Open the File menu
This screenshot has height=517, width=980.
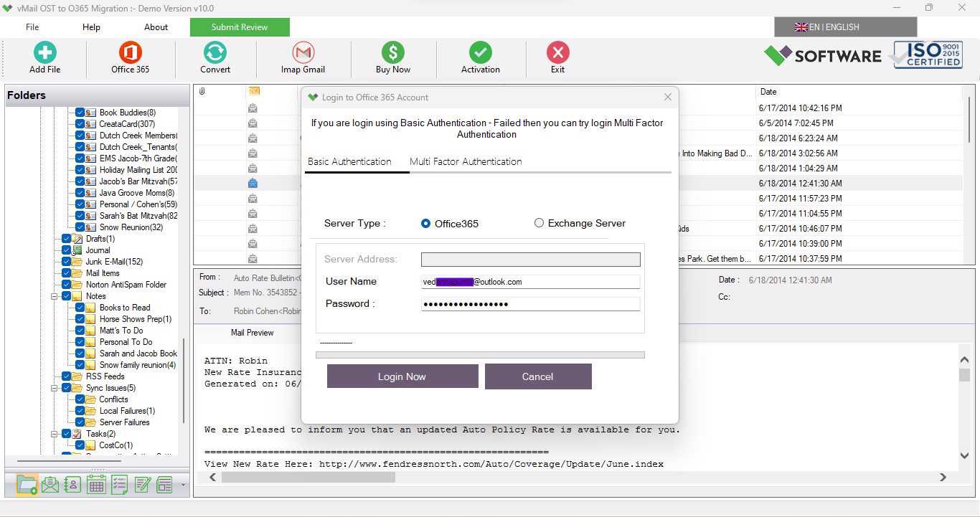point(32,27)
